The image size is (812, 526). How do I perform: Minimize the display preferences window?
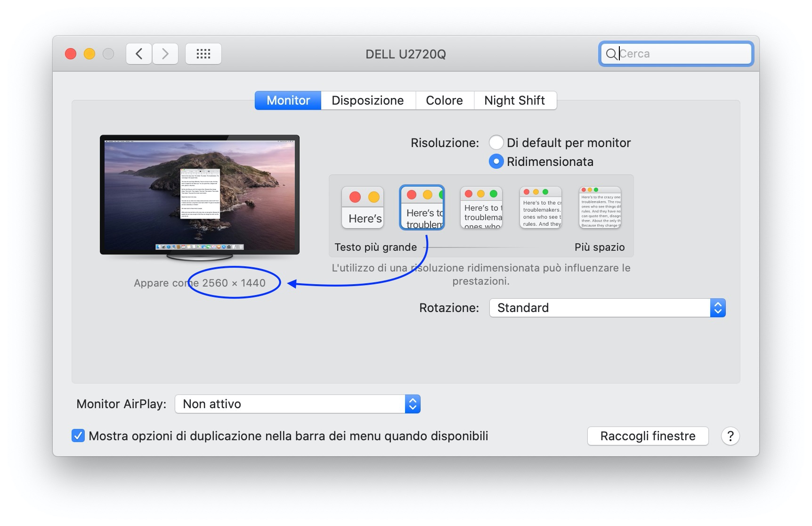(x=89, y=54)
